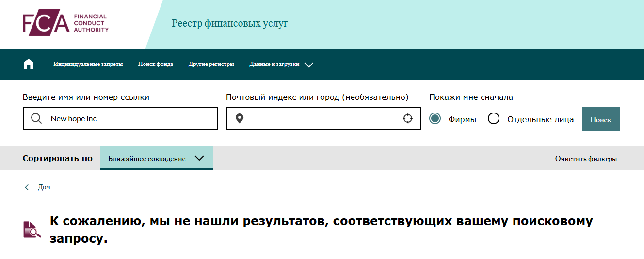Screen dimensions: 644x259
Task: Expand the Данные и загрузки menu
Action: [274, 64]
